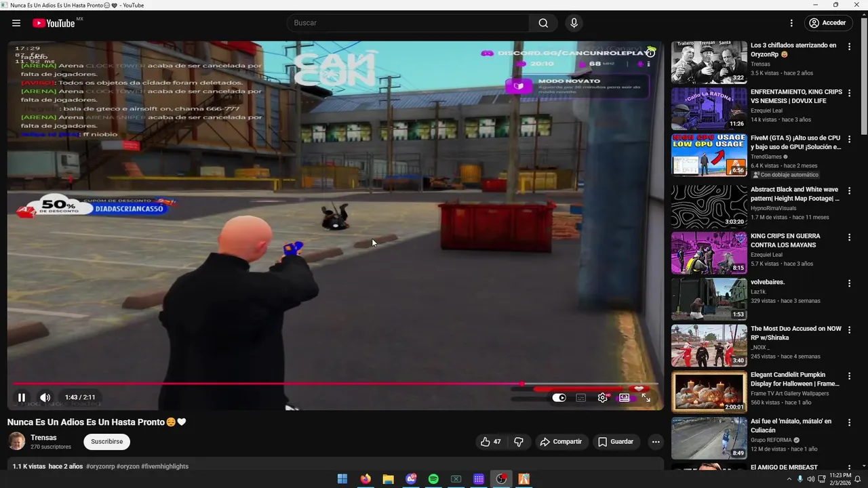Mute the video volume
The height and width of the screenshot is (488, 868).
(45, 398)
